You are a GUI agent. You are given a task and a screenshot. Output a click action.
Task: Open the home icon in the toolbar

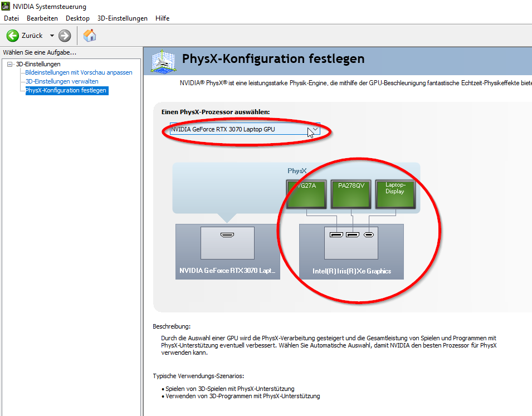(90, 36)
